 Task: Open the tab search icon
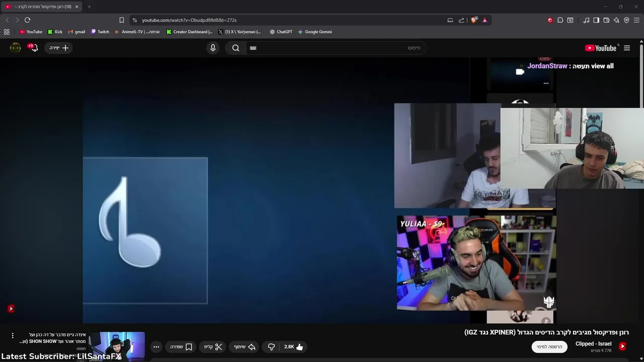click(x=570, y=20)
